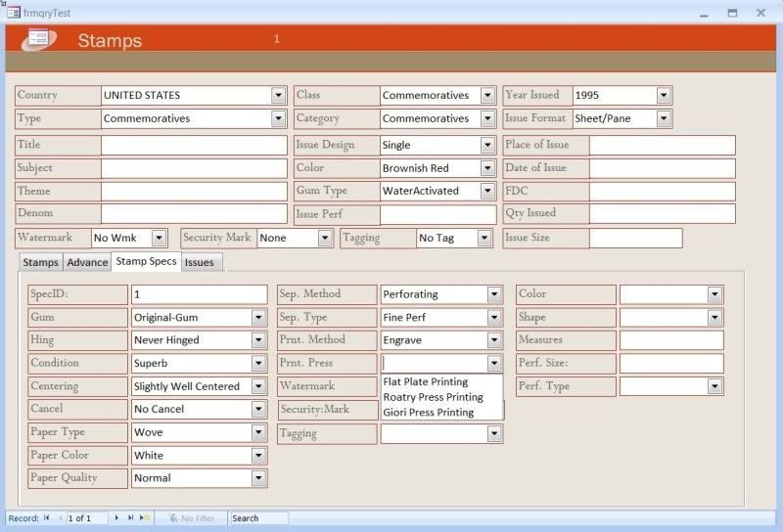Screen dimensions: 783x532
Task: Open the Paper Color White dropdown
Action: [258, 455]
